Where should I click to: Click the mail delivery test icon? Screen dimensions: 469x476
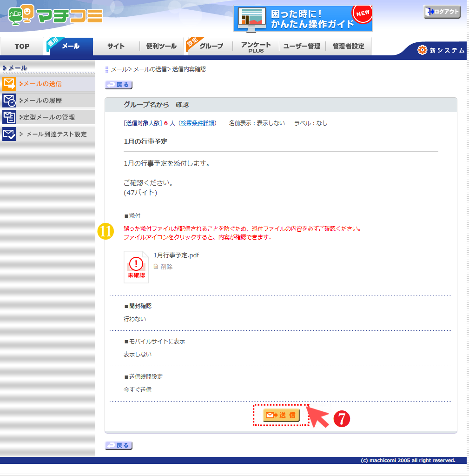pos(9,134)
